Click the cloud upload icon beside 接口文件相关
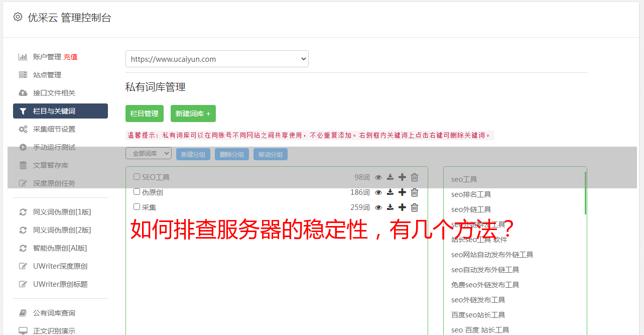Viewport: 644px width, 335px height. coord(23,93)
